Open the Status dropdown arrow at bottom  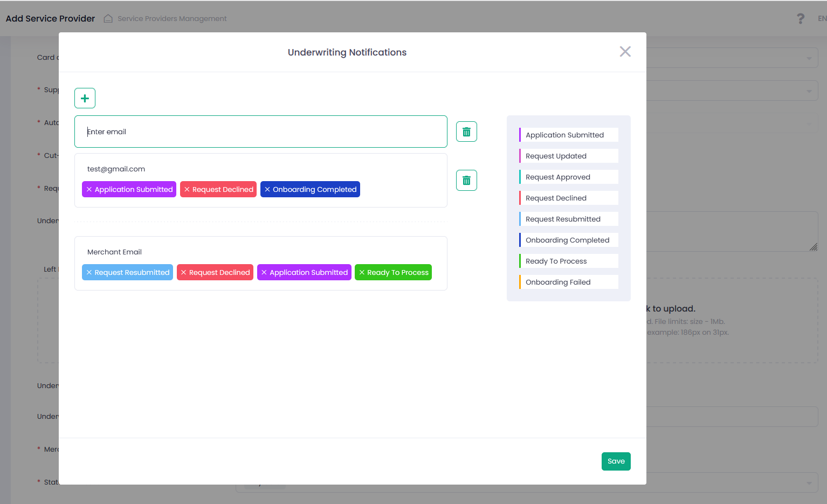(x=809, y=483)
